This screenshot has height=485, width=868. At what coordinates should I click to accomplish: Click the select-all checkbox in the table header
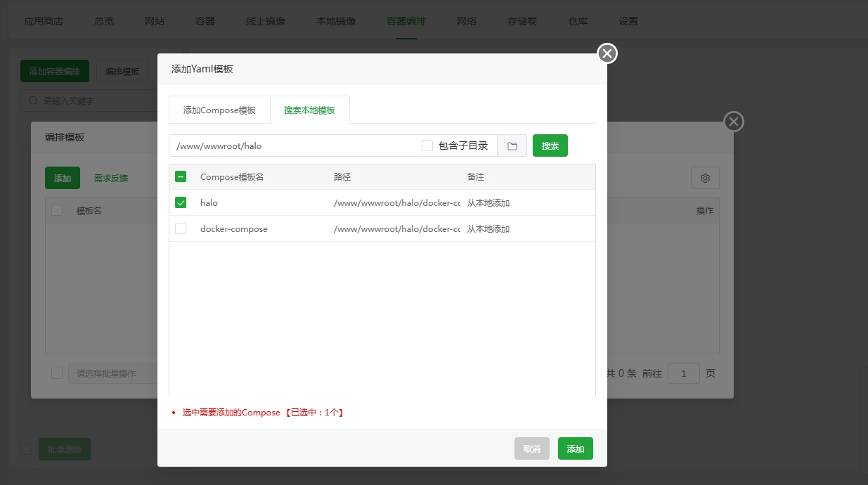[181, 176]
